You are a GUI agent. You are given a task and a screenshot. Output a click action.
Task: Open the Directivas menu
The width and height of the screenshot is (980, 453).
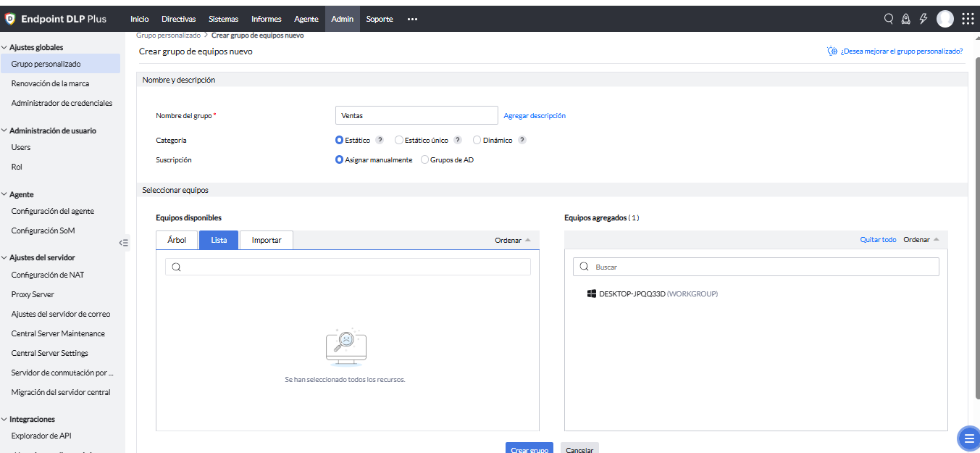click(178, 19)
